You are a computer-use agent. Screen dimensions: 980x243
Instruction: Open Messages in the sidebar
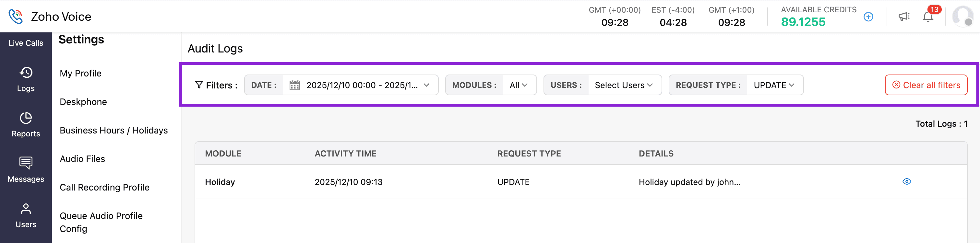tap(26, 170)
